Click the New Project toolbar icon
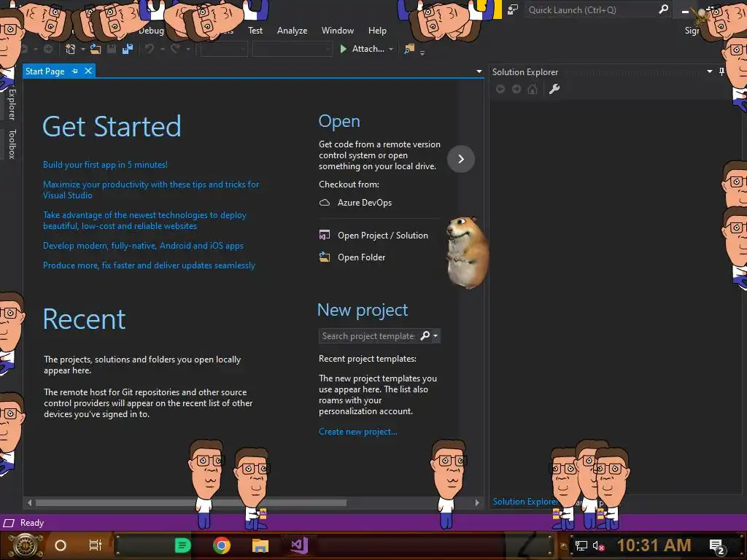Image resolution: width=747 pixels, height=560 pixels. pyautogui.click(x=71, y=49)
